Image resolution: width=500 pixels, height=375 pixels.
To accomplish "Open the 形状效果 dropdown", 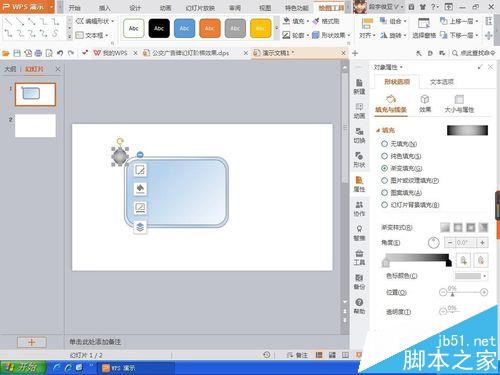I will [x=331, y=35].
